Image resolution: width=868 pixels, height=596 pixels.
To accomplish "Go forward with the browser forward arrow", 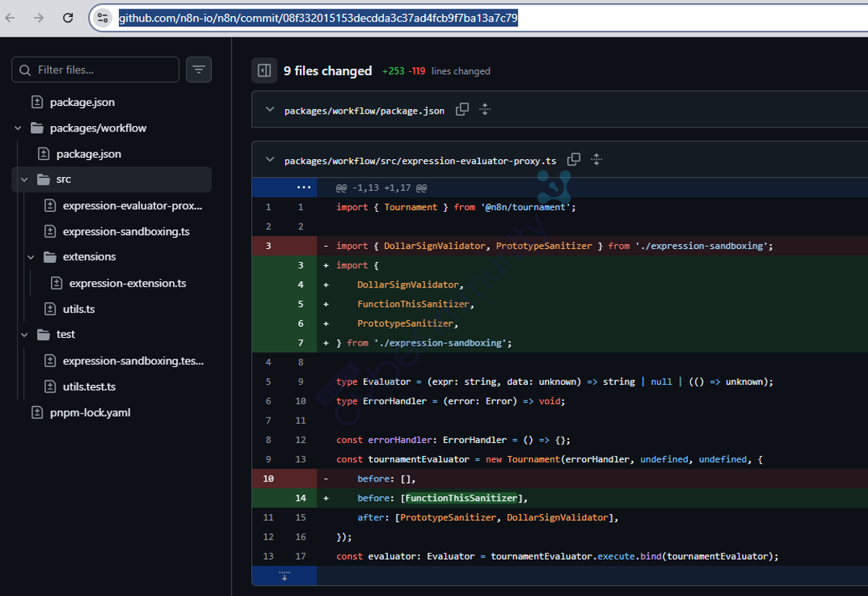I will click(38, 18).
